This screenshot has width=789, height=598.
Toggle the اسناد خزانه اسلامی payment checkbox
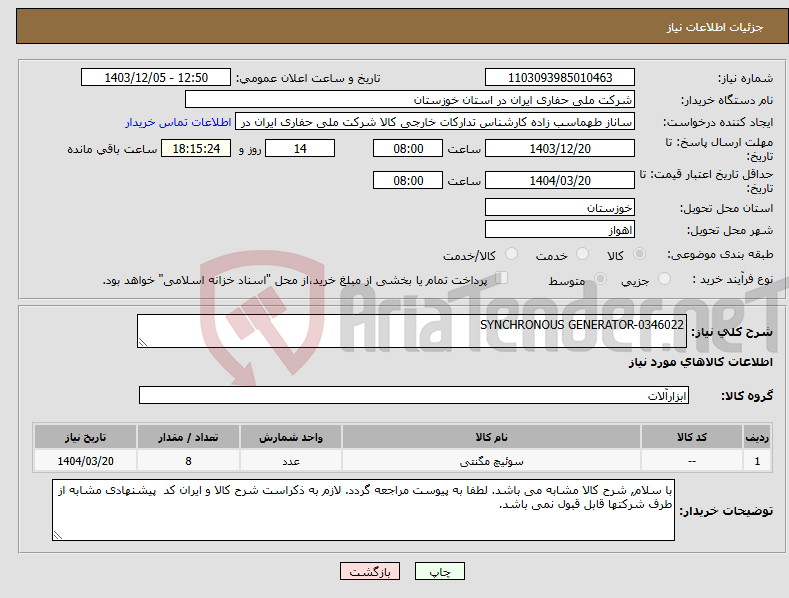tap(502, 278)
